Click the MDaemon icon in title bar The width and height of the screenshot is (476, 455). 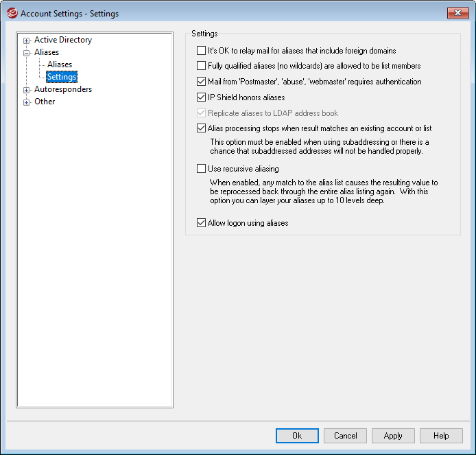click(11, 13)
